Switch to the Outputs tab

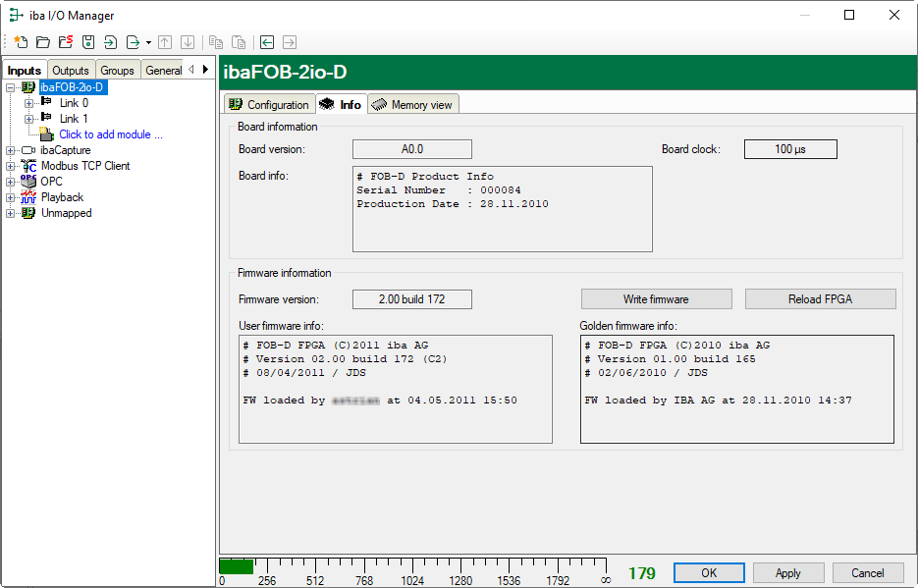click(x=71, y=71)
